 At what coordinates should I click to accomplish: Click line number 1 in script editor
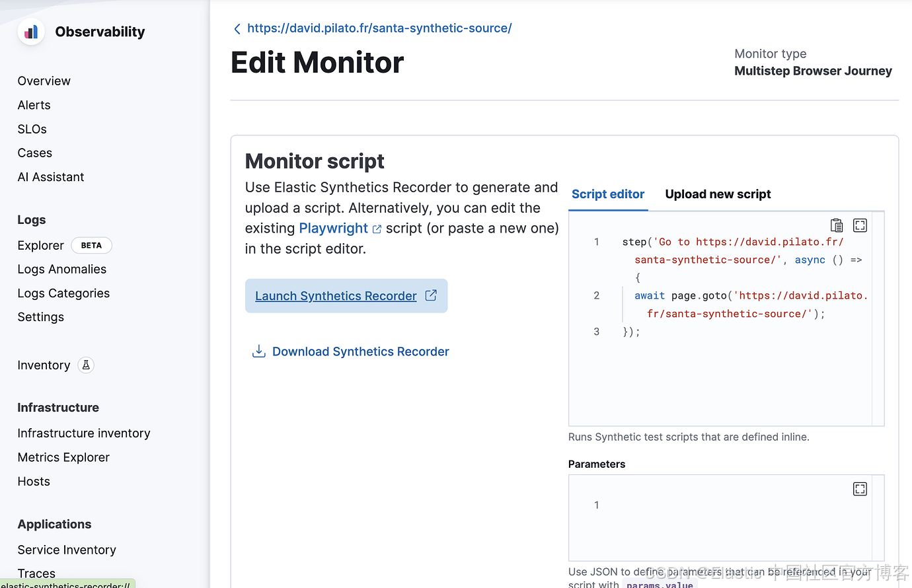(596, 242)
